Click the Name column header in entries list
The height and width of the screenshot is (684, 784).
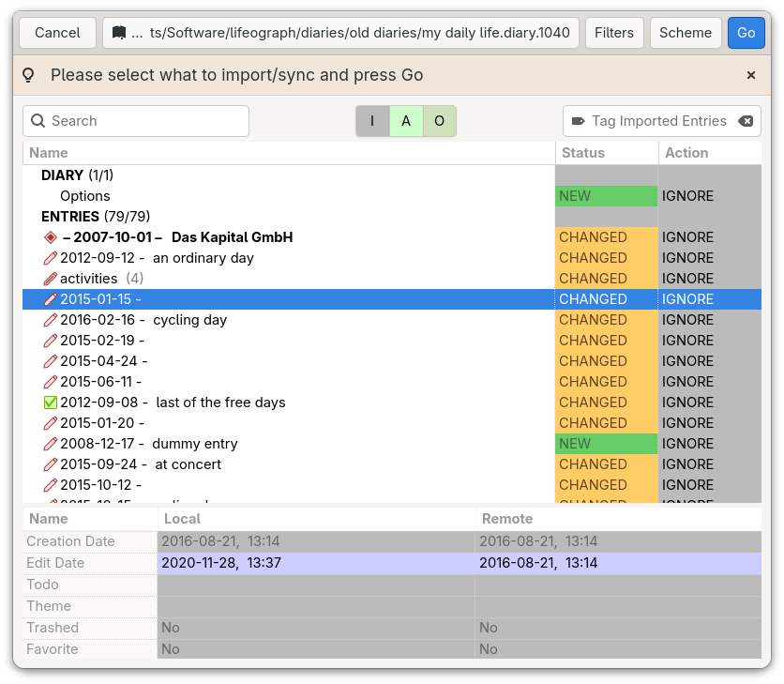[289, 153]
